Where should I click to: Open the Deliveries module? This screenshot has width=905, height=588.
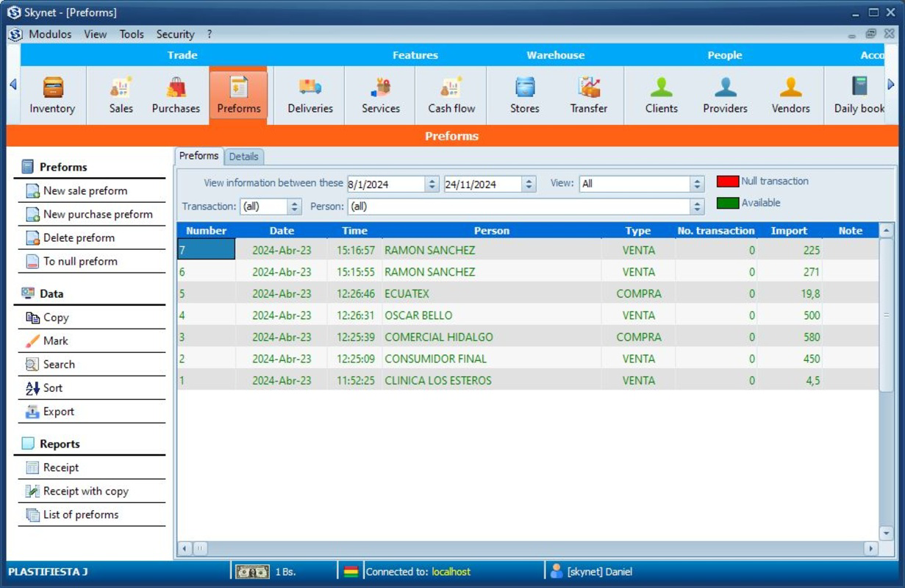pyautogui.click(x=310, y=96)
